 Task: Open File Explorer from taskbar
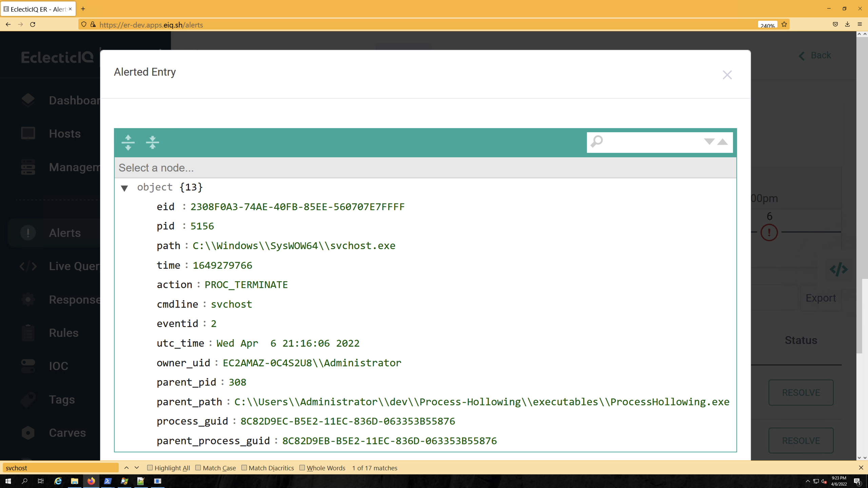74,481
